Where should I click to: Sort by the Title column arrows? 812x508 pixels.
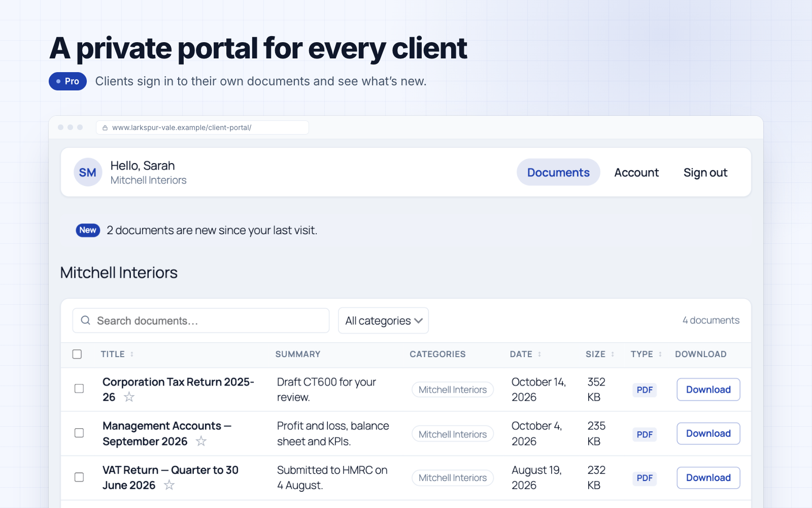[x=132, y=354]
